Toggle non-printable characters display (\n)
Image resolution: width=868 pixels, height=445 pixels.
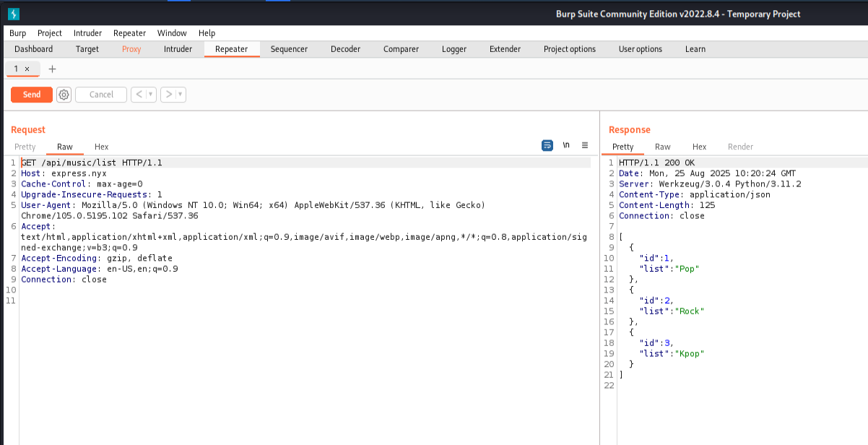tap(566, 145)
